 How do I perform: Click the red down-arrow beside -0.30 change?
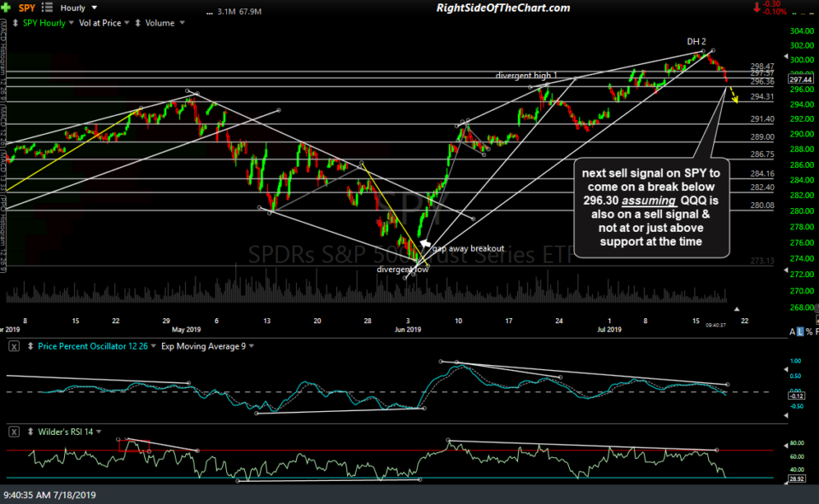[x=757, y=8]
